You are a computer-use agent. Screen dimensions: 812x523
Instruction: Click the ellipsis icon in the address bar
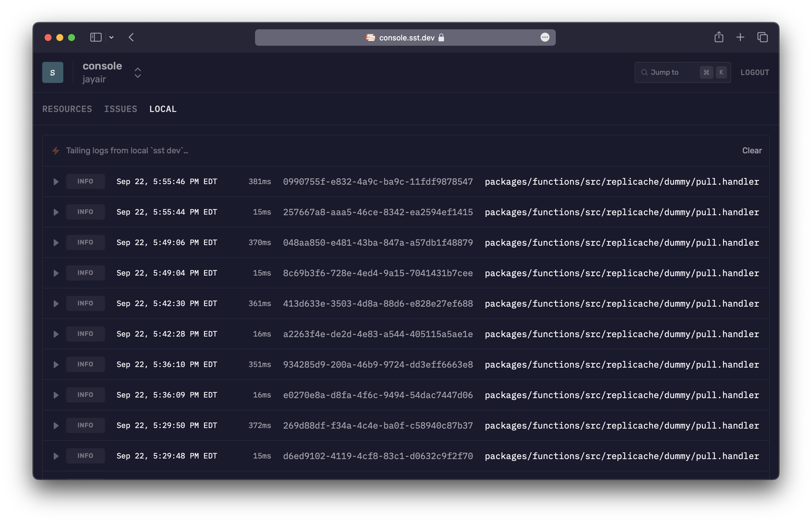pyautogui.click(x=545, y=38)
